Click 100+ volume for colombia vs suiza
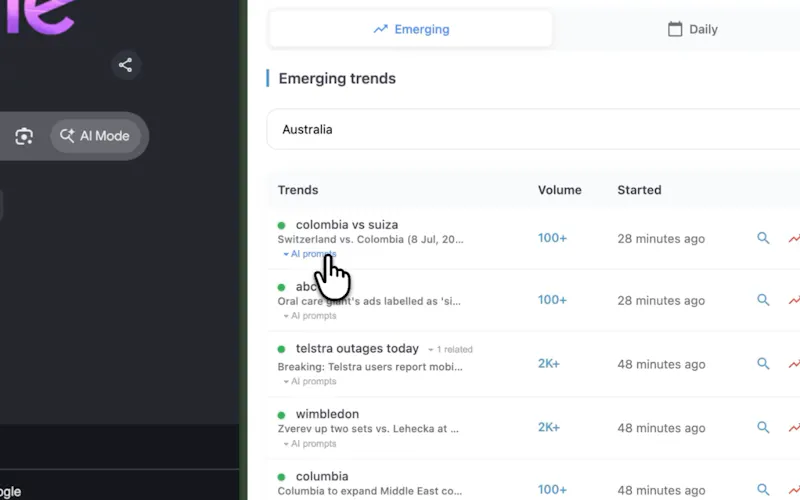The image size is (800, 500). pos(552,238)
